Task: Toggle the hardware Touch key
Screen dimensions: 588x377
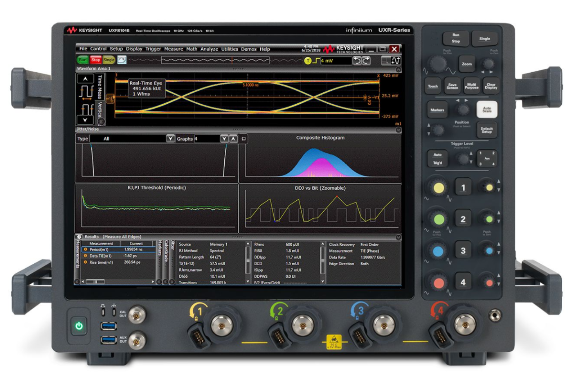Action: click(433, 86)
